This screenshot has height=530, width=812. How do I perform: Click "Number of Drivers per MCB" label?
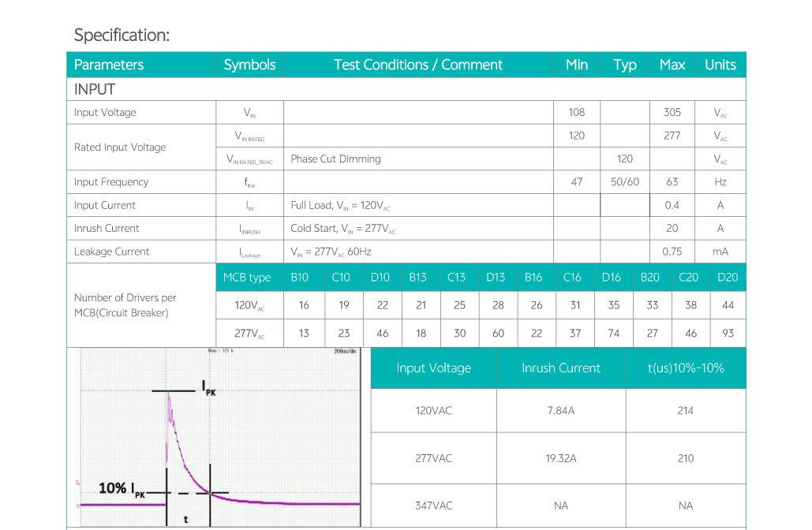pyautogui.click(x=125, y=305)
